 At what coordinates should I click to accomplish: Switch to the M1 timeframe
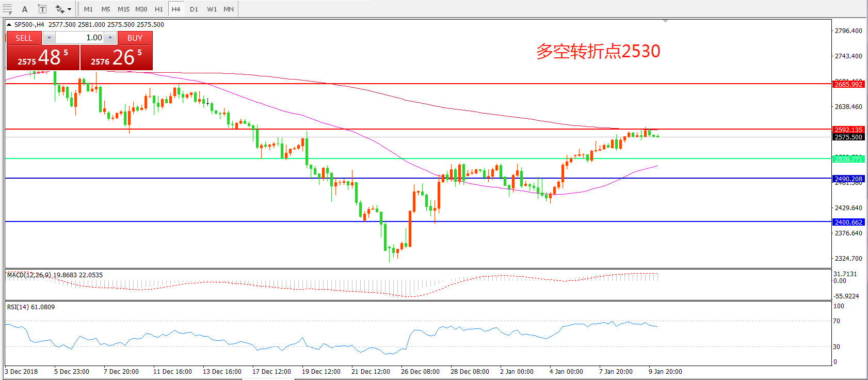pyautogui.click(x=88, y=9)
